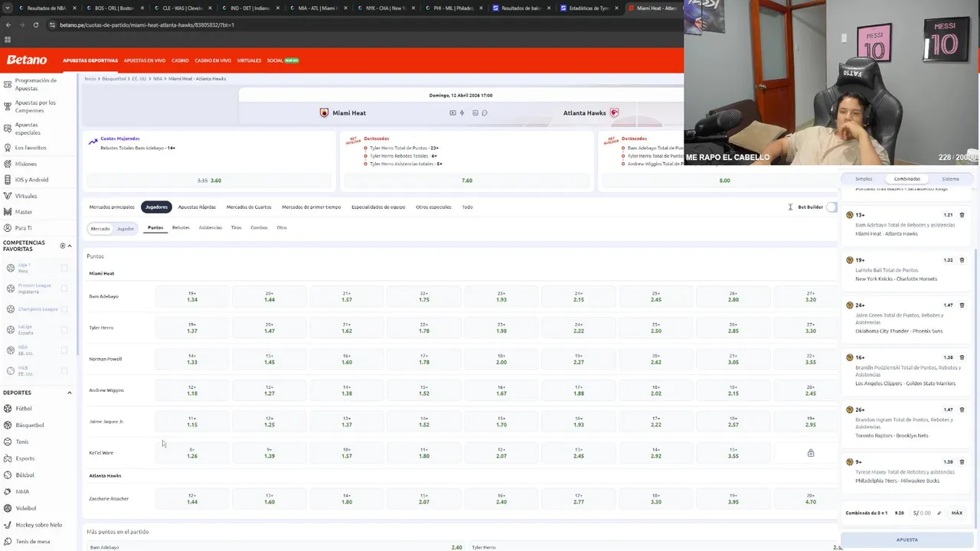This screenshot has width=980, height=551.
Task: Select the Asistencias sub-tab
Action: pyautogui.click(x=211, y=227)
